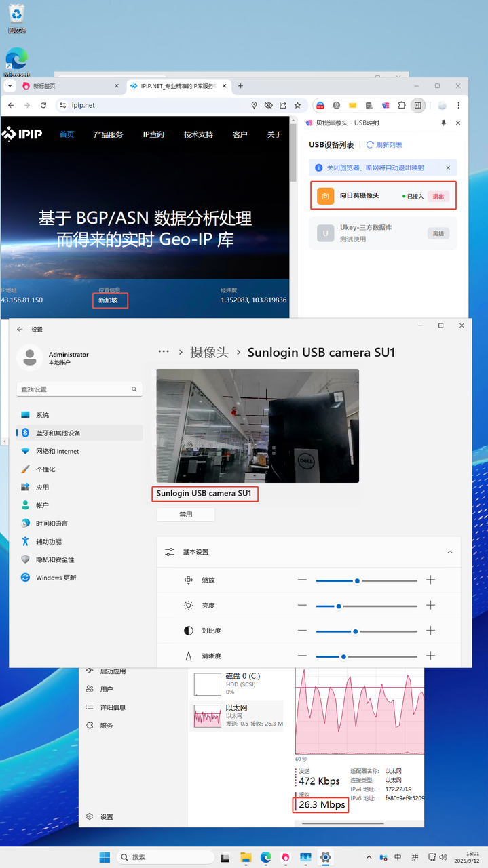The height and width of the screenshot is (868, 488).
Task: Select 磁盘 0 (C:) in Task Manager
Action: (238, 684)
